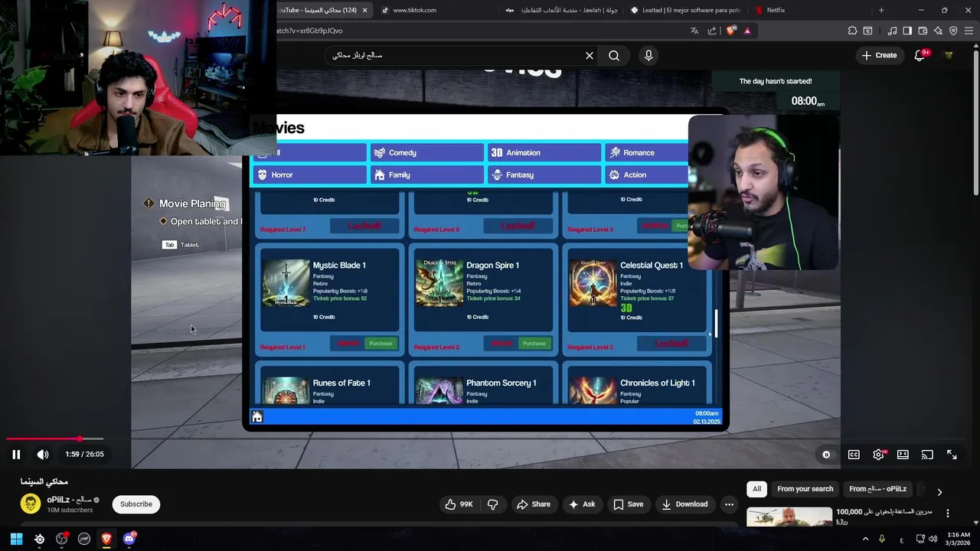980x551 pixels.
Task: Click Purchase under Mystic Blade 1
Action: (381, 344)
